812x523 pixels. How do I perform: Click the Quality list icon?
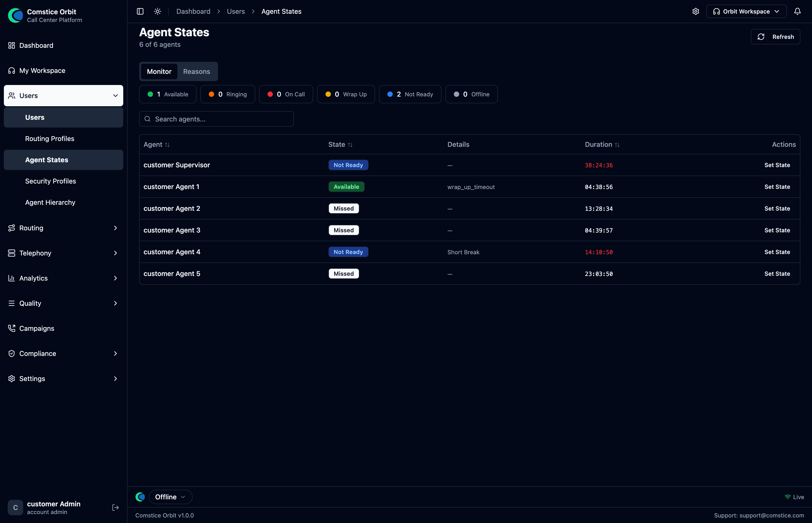tap(12, 303)
